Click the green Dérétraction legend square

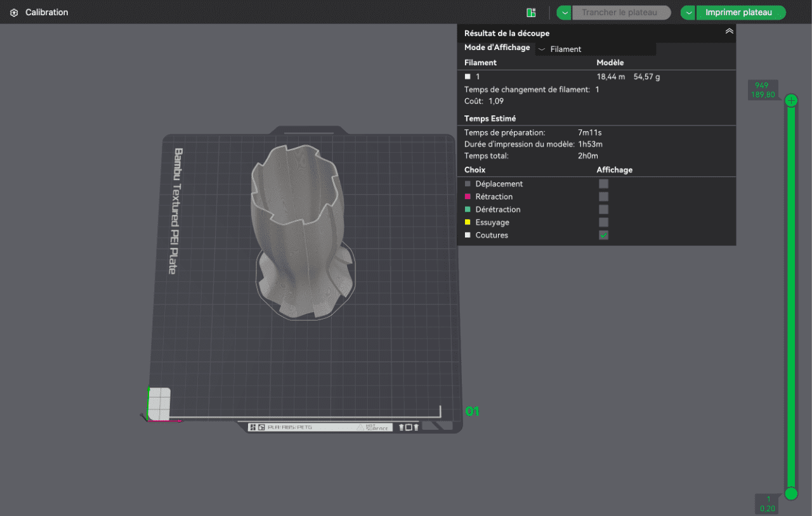coord(468,210)
